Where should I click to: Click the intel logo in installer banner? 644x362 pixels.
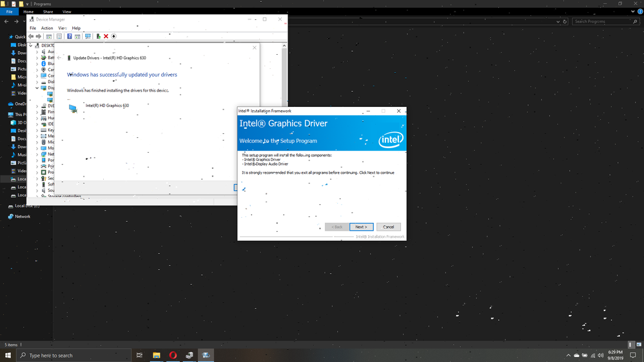pos(391,140)
